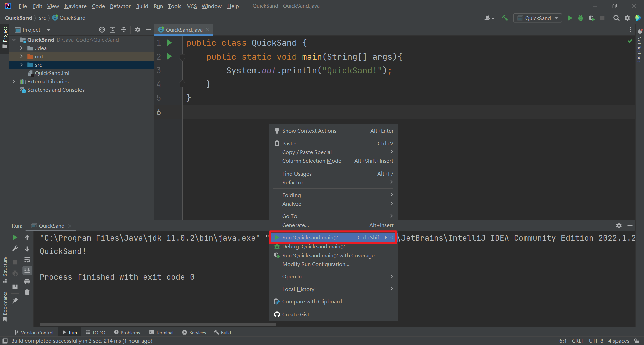
Task: Click the Run console horizontal scrollbar
Action: pos(158,324)
